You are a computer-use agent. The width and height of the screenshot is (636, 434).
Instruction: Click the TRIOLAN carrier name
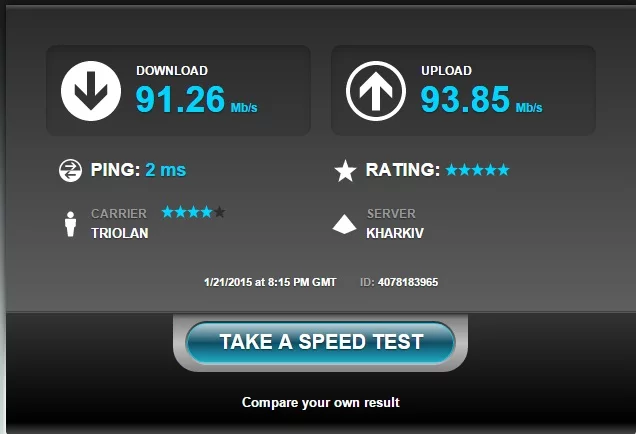coord(120,233)
